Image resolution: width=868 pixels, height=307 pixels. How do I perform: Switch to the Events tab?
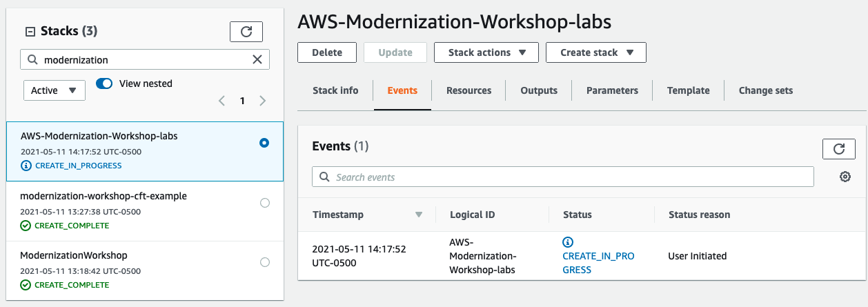[x=402, y=90]
